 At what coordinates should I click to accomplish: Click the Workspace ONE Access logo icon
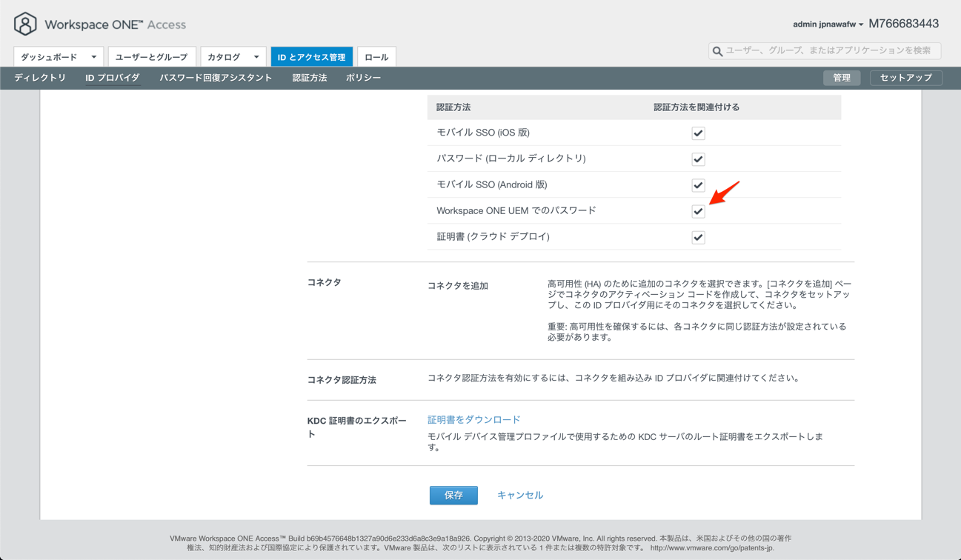(x=25, y=24)
